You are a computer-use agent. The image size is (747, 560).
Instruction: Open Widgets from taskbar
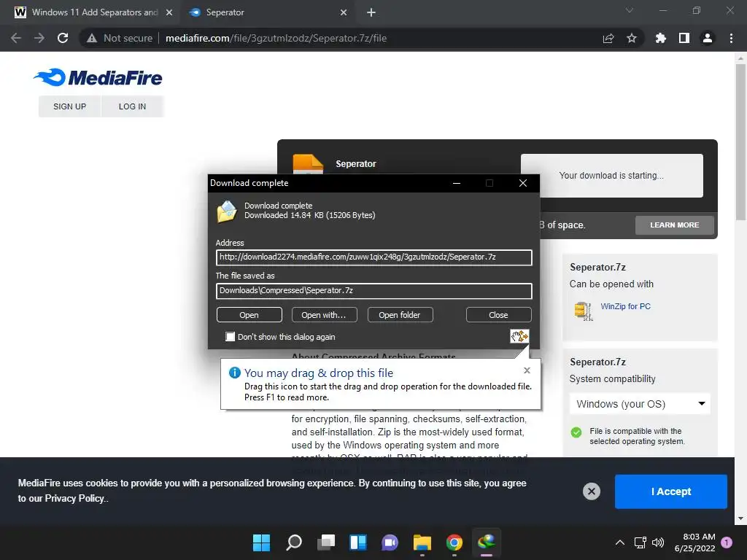coord(357,542)
